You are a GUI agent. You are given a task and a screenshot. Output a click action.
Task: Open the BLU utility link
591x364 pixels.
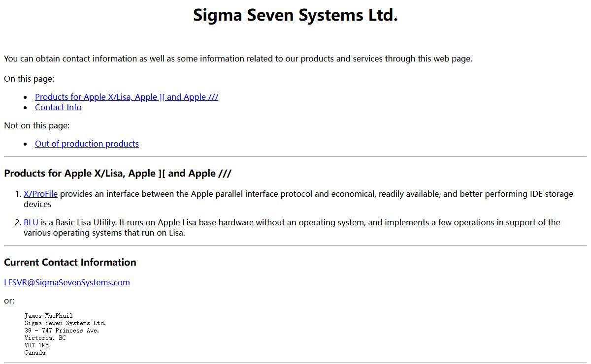(x=31, y=222)
